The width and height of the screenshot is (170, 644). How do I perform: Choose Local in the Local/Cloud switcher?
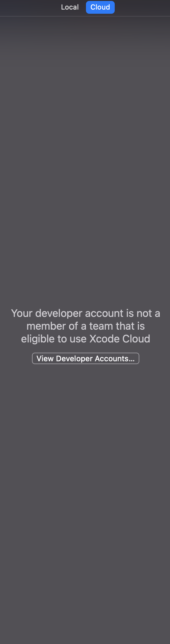click(x=70, y=7)
